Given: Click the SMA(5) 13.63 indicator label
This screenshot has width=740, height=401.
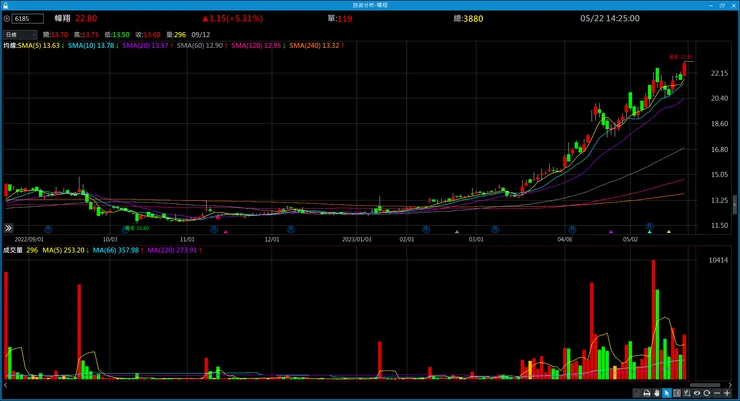Looking at the screenshot, I should point(41,46).
